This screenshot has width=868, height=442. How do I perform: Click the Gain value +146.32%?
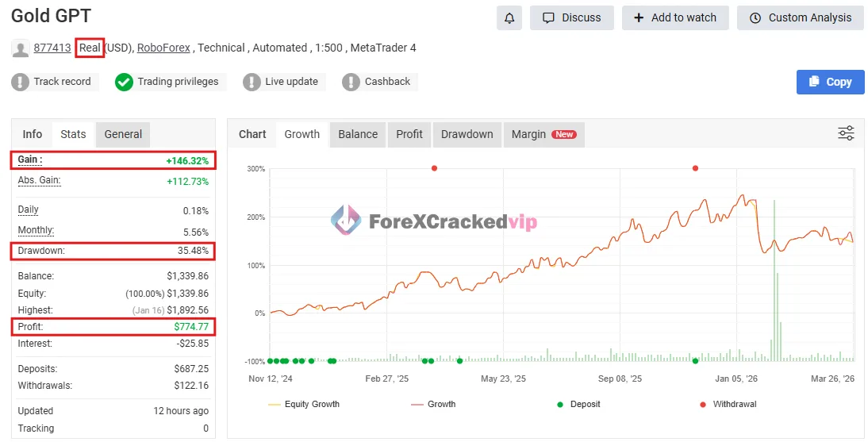(x=188, y=161)
